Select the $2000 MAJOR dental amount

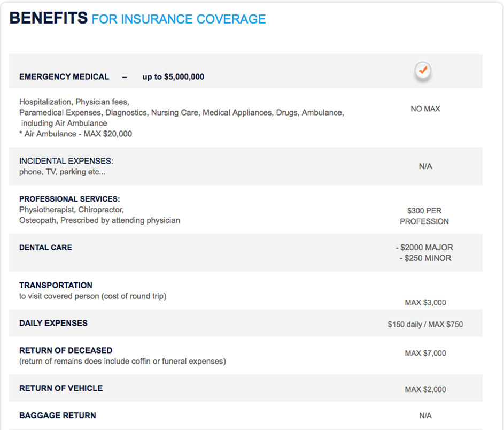click(x=424, y=248)
